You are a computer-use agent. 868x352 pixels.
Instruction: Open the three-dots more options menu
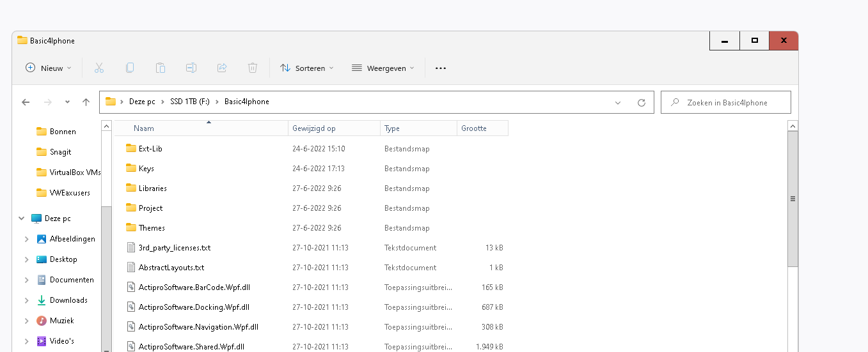pyautogui.click(x=440, y=68)
